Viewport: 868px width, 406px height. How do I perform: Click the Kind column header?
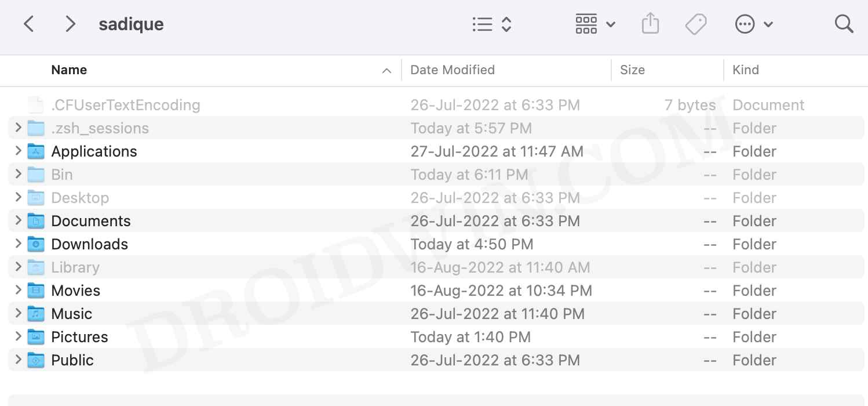745,70
